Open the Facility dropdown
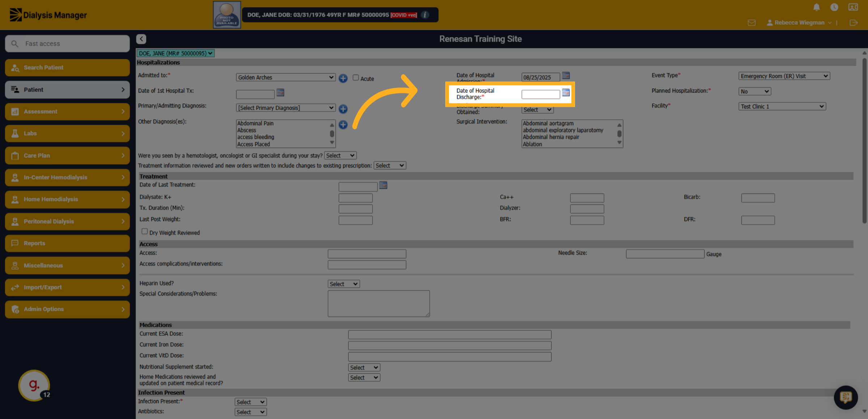The height and width of the screenshot is (419, 868). pyautogui.click(x=782, y=106)
